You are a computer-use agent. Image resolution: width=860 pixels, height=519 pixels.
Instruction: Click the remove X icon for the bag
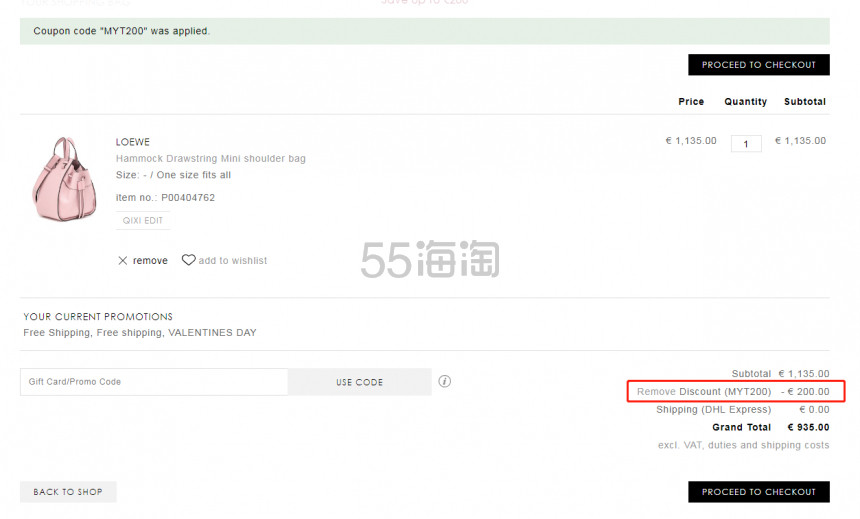(x=122, y=261)
